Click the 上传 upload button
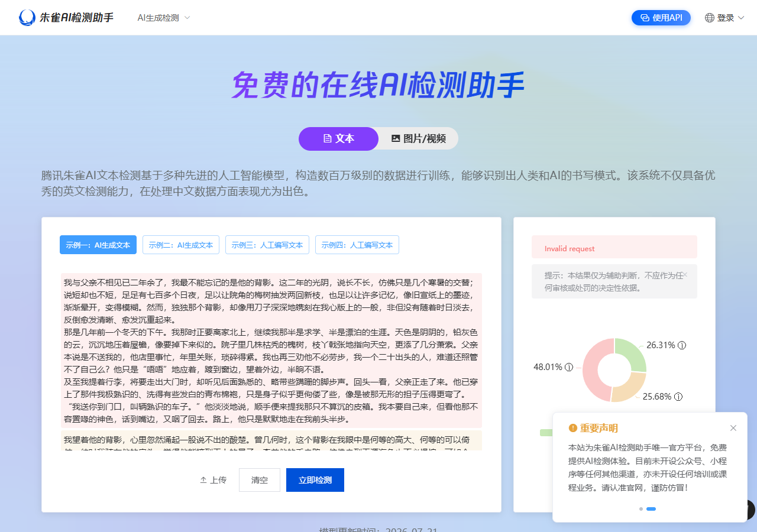Viewport: 757px width, 532px height. point(213,480)
